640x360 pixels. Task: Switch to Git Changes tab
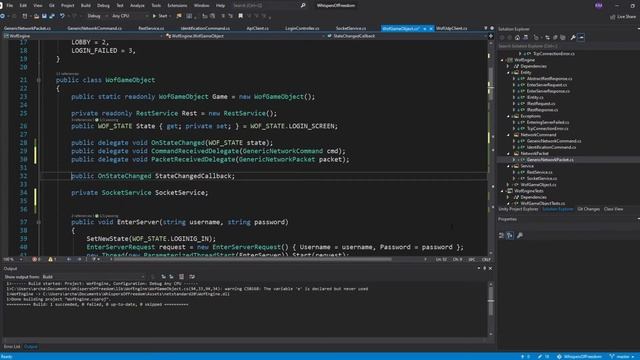click(588, 209)
